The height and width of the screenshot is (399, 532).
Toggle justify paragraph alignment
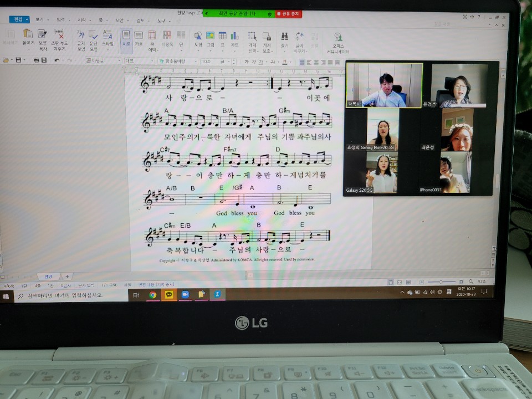[302, 63]
